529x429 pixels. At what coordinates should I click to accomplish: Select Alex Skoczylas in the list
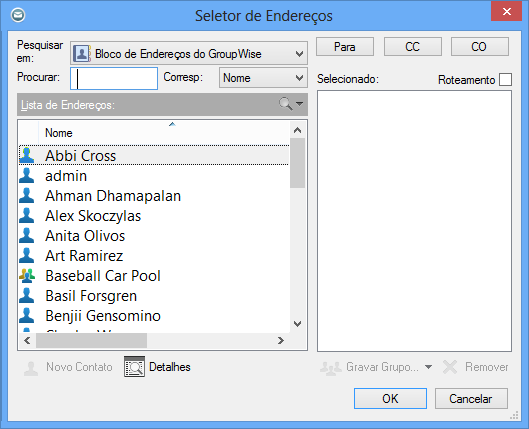[154, 216]
